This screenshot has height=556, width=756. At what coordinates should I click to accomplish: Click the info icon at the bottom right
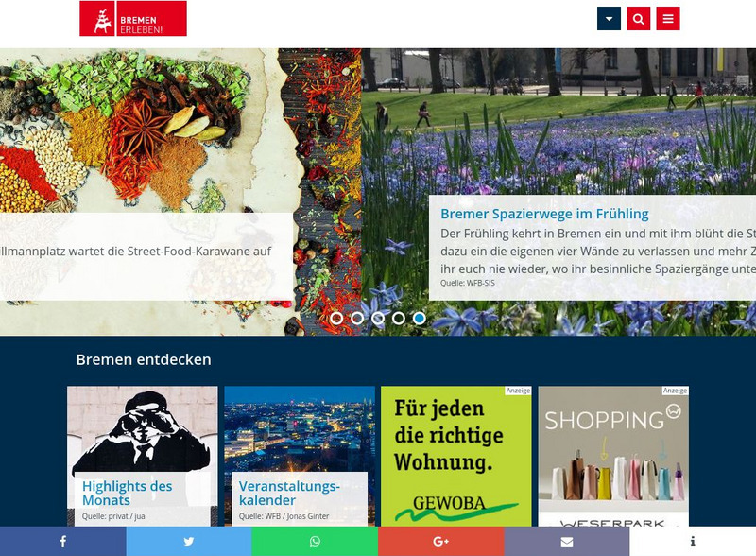pos(693,542)
